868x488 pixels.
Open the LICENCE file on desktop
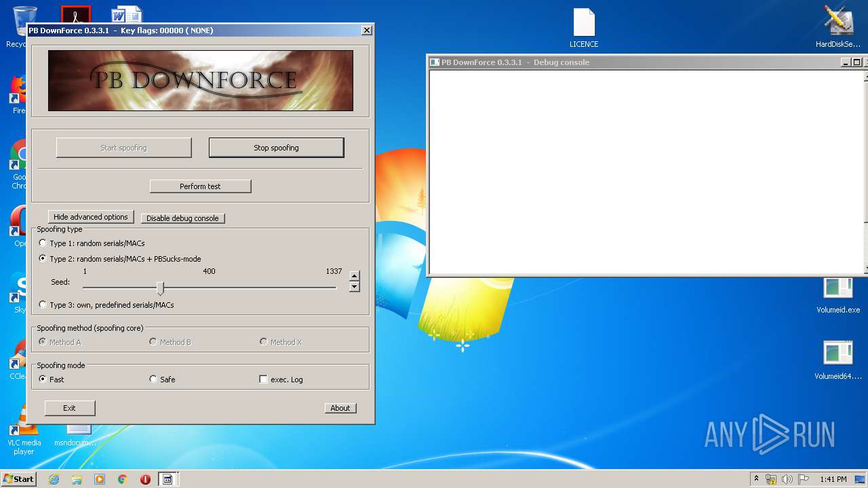point(584,28)
